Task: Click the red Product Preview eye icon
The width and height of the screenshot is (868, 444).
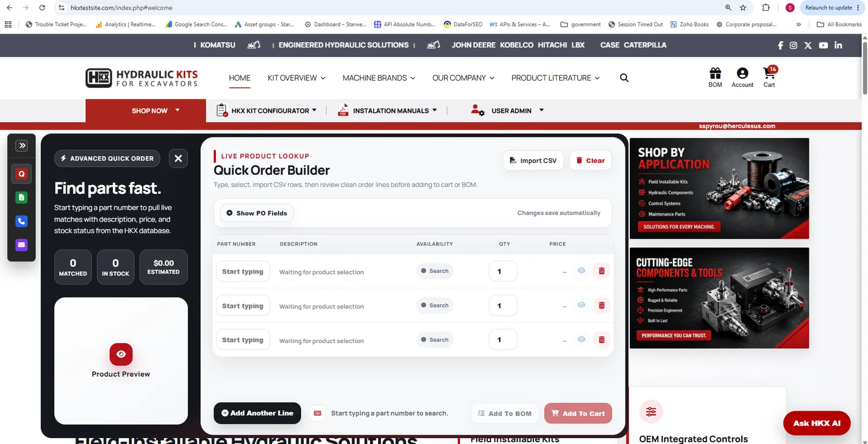Action: coord(121,354)
